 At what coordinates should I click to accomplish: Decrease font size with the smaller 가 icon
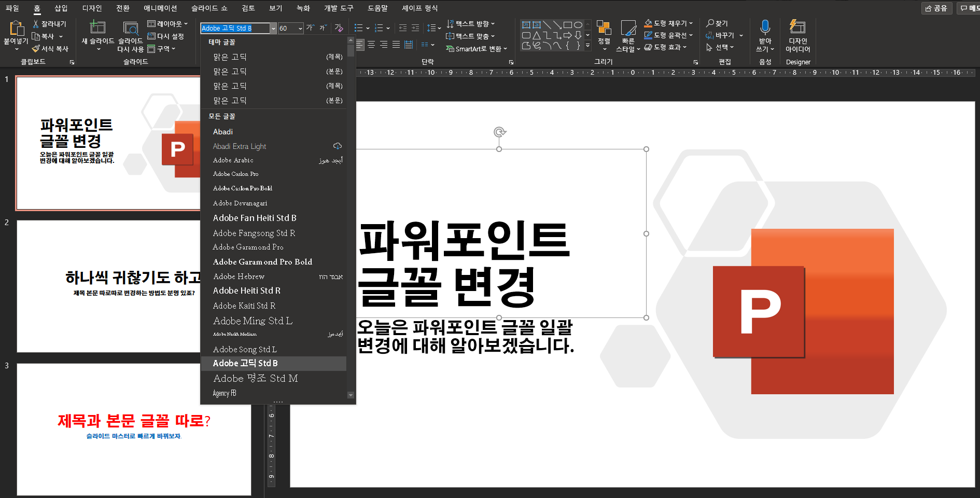pyautogui.click(x=323, y=27)
